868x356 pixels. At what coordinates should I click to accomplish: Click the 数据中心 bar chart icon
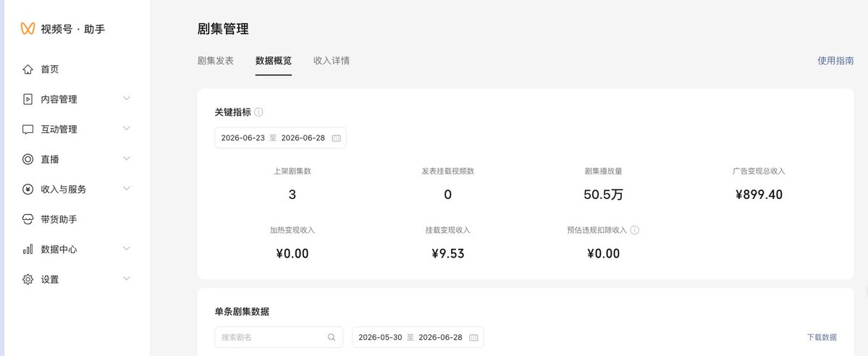[28, 249]
